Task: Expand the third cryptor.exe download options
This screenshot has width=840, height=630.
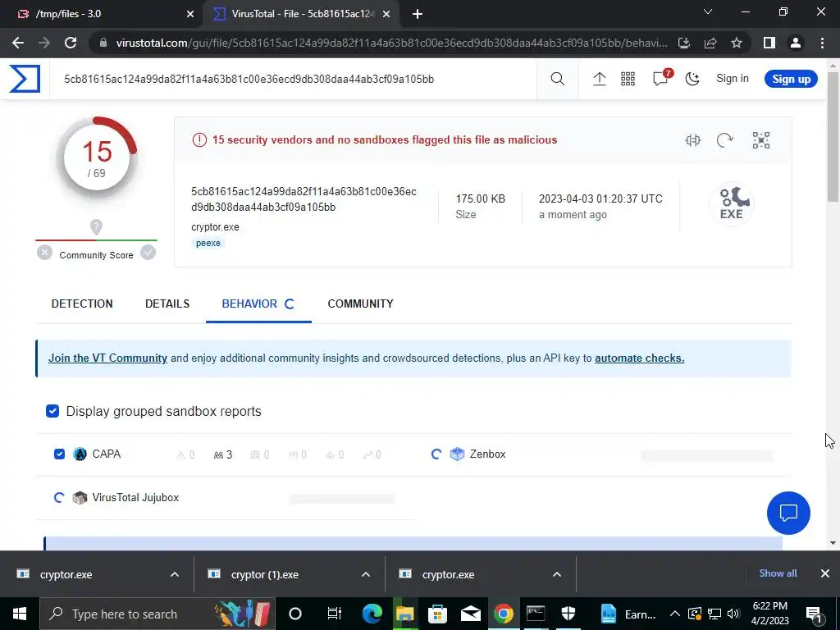Action: click(557, 574)
